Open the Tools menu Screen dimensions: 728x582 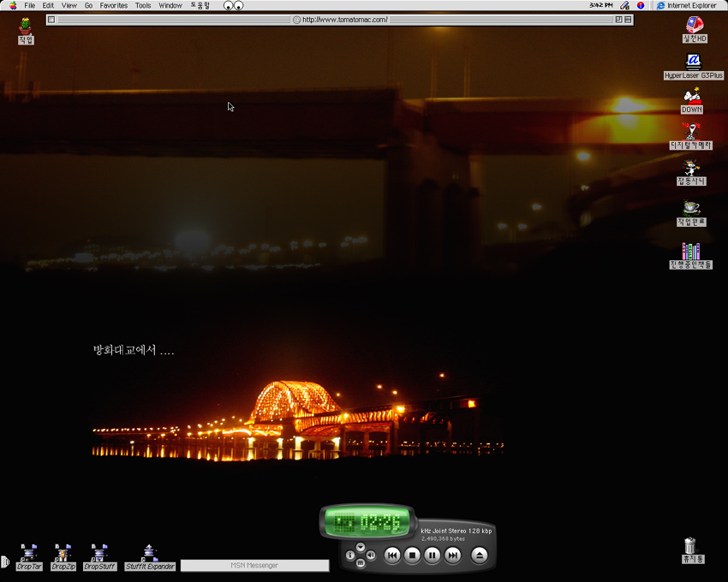pyautogui.click(x=143, y=5)
